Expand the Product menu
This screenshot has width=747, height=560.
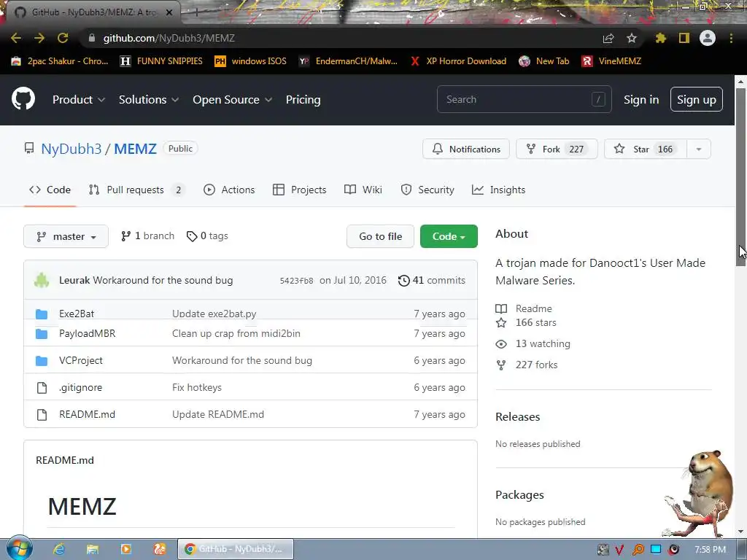pyautogui.click(x=79, y=99)
